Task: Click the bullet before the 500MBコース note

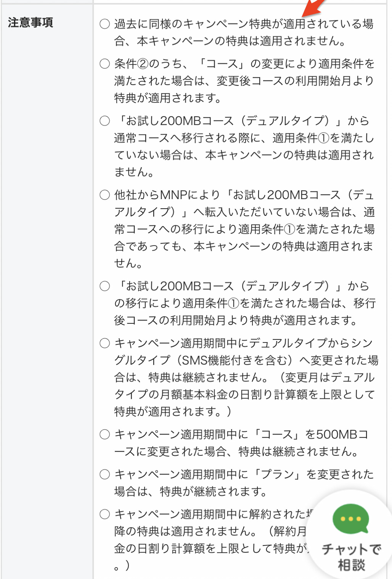Action: (x=104, y=434)
